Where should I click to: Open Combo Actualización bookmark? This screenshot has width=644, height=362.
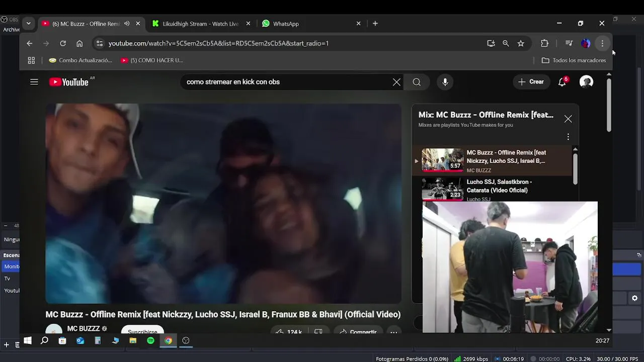(80, 60)
